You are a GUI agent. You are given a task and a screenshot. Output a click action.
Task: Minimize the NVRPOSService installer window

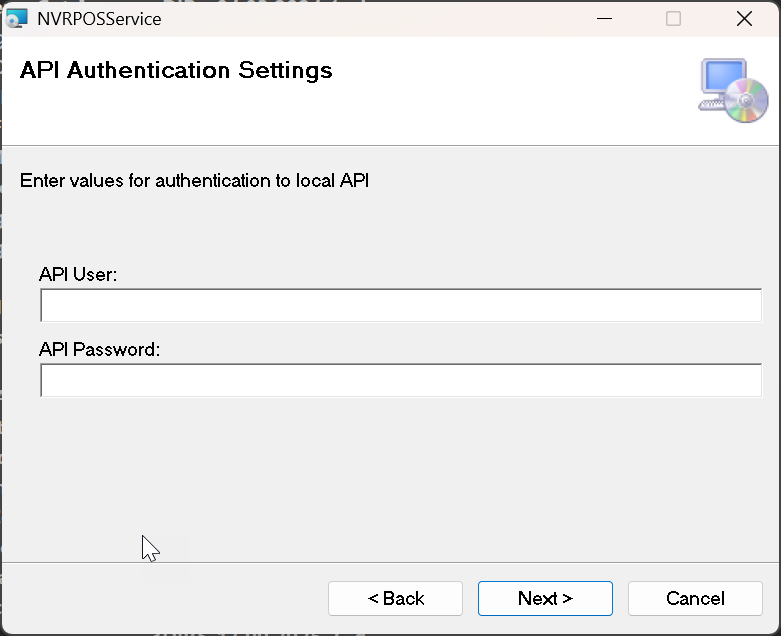(603, 18)
